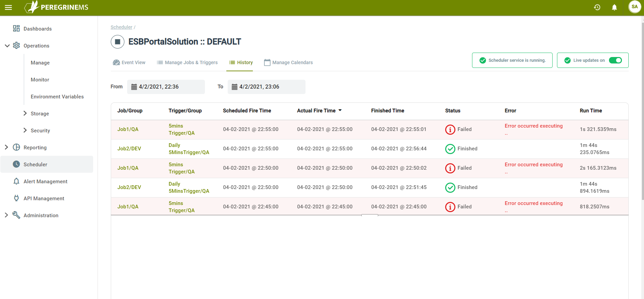Open the hamburger menu
Viewport: 644px width, 299px height.
(8, 7)
